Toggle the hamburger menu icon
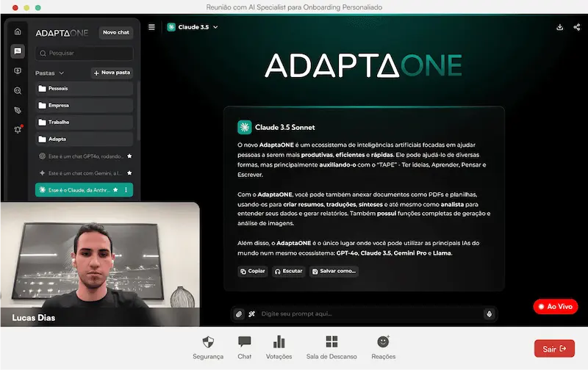 (x=151, y=27)
